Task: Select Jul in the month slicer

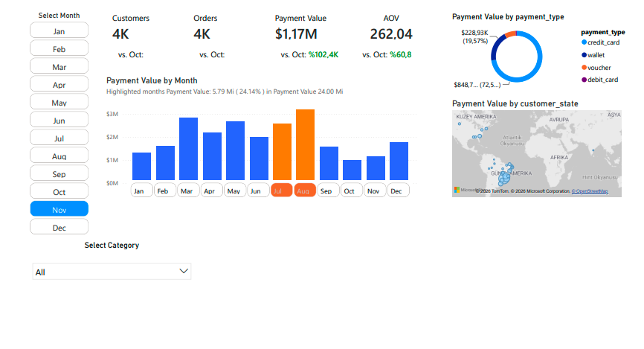Action: tap(59, 138)
